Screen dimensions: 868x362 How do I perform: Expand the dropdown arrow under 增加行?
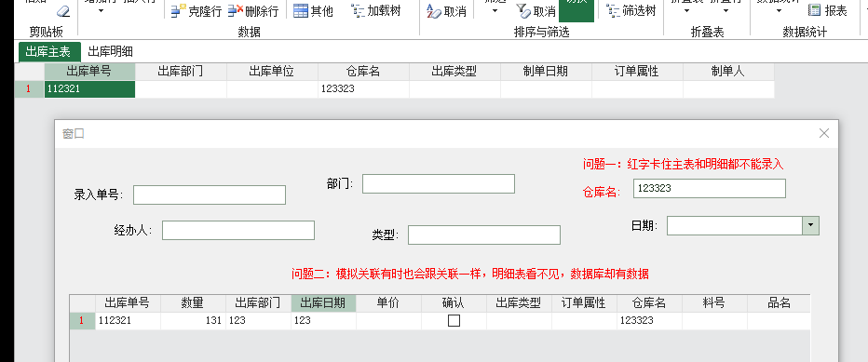[x=101, y=10]
